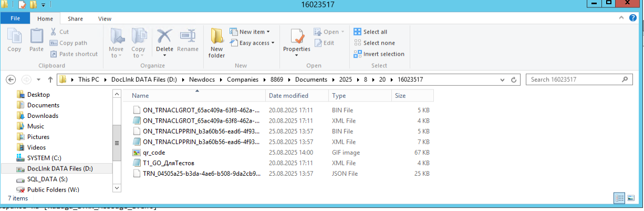Open the File menu tab
This screenshot has height=211, width=644.
tap(15, 18)
